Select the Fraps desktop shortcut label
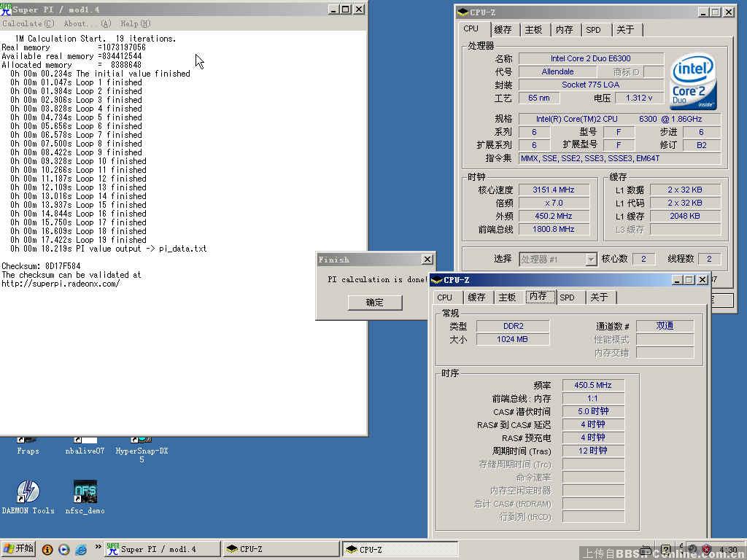 coord(28,451)
